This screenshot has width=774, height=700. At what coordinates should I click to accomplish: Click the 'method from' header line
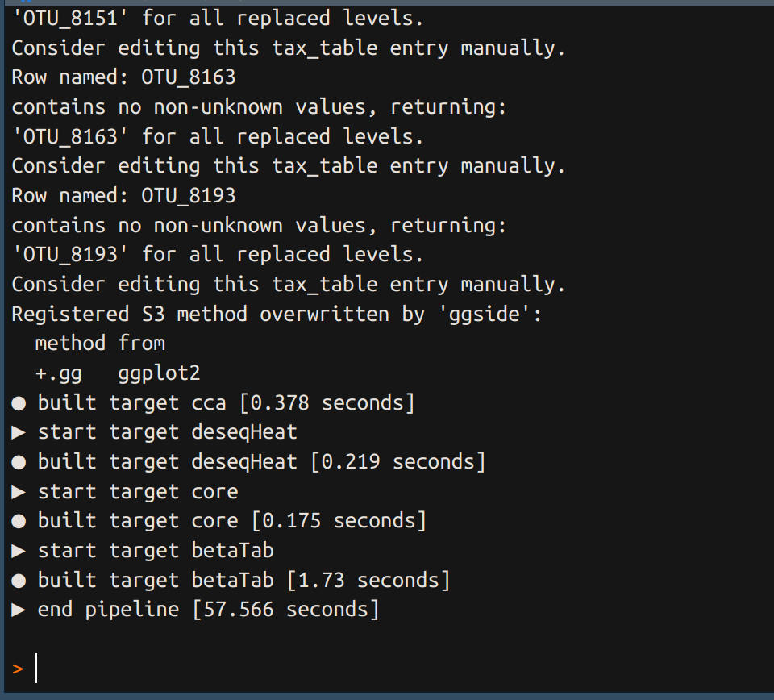click(x=100, y=343)
